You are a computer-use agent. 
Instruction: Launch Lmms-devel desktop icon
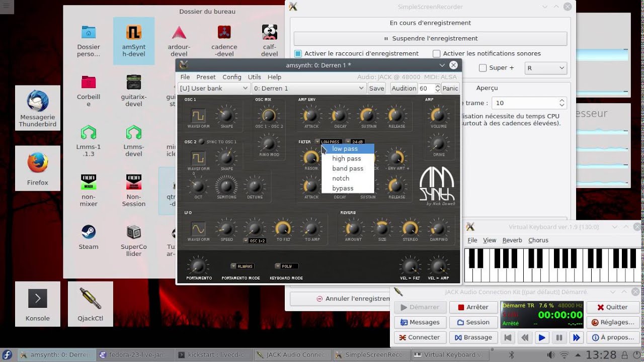click(x=133, y=141)
